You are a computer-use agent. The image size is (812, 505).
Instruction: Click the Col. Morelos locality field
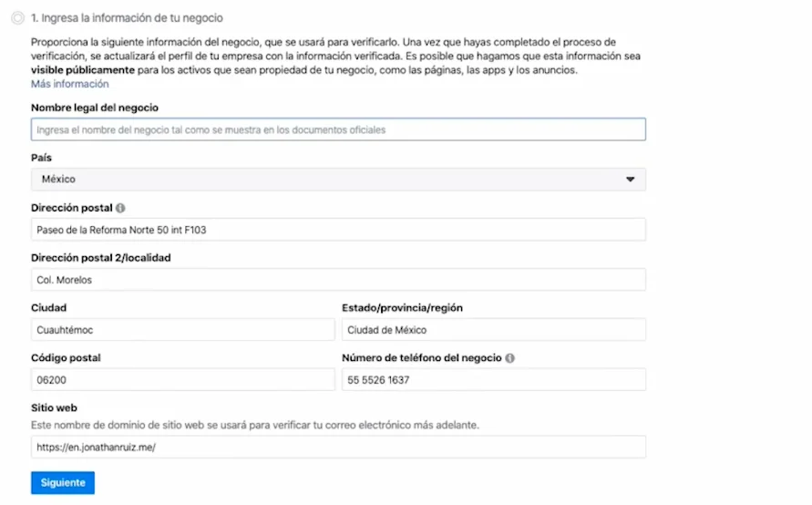tap(338, 280)
